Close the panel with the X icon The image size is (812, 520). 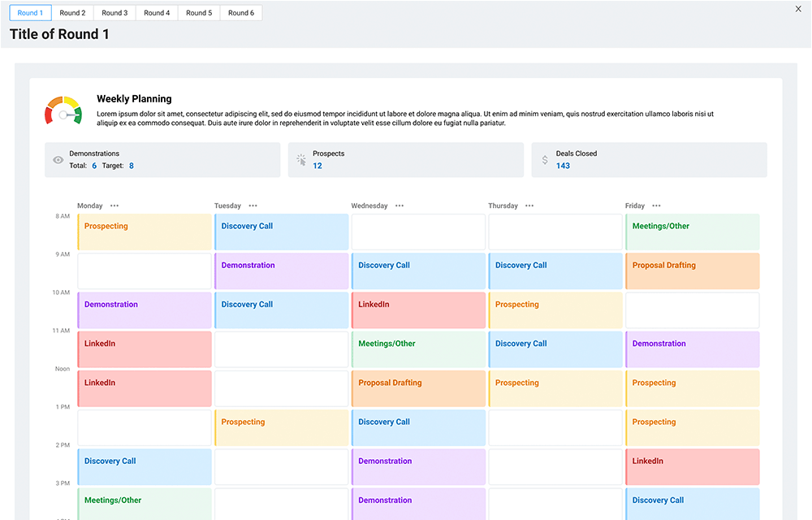point(797,9)
